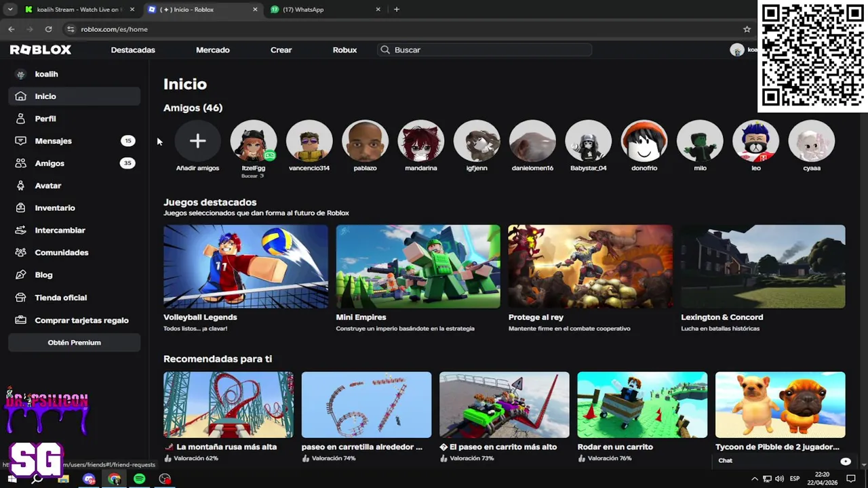The height and width of the screenshot is (488, 868).
Task: Open the Amigos (46) heading link
Action: [x=193, y=108]
